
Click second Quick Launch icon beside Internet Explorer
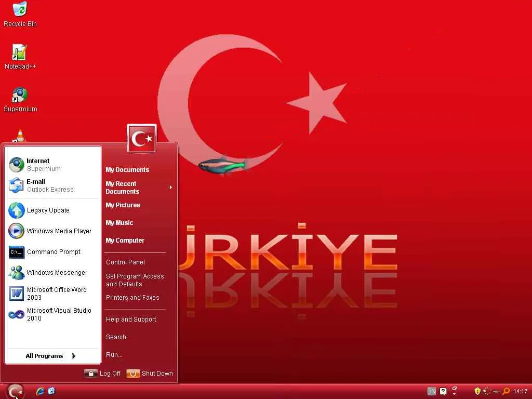point(51,391)
